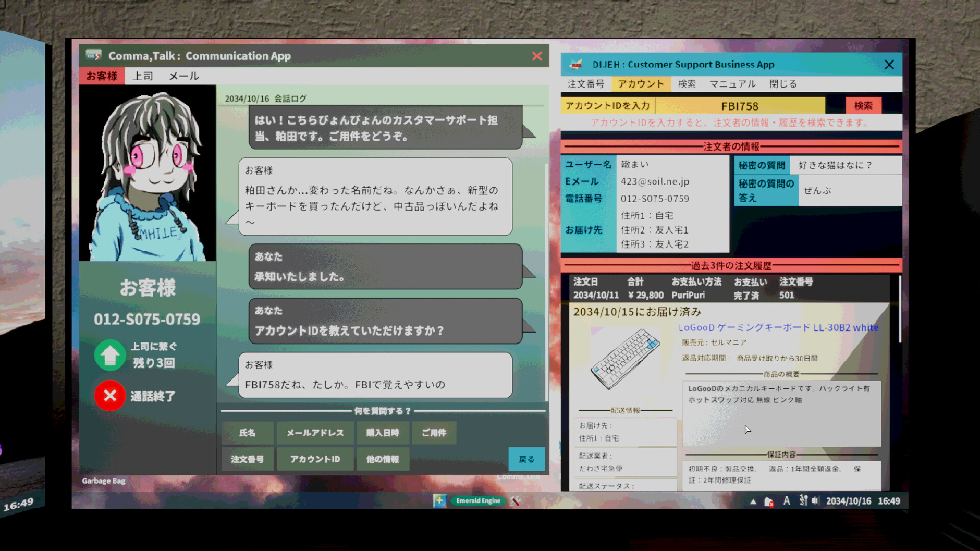
Task: Switch to the メール tab
Action: (x=184, y=76)
